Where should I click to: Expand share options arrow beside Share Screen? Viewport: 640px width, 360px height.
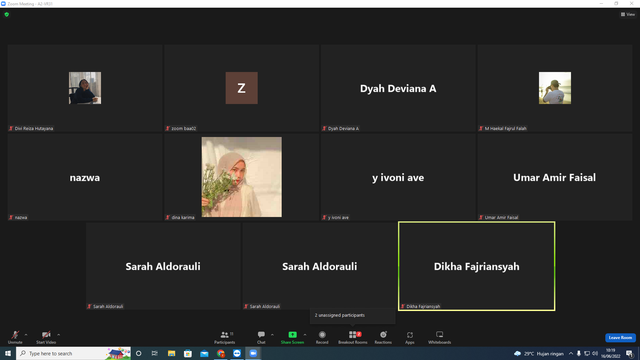[x=305, y=335]
